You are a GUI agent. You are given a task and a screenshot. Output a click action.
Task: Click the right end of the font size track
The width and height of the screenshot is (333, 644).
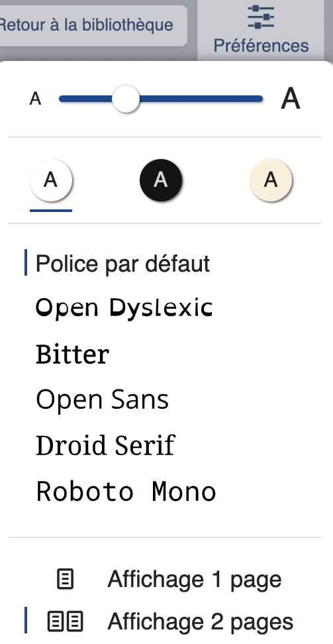click(259, 99)
